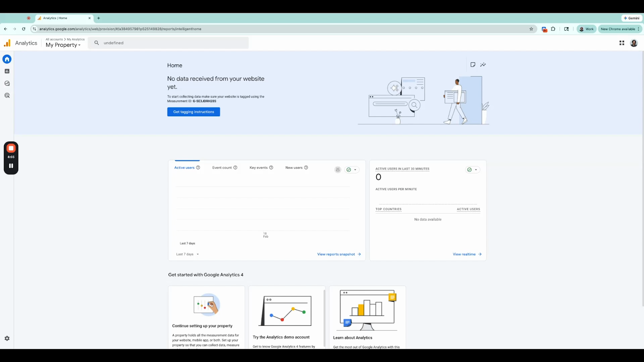Image resolution: width=644 pixels, height=362 pixels.
Task: Open the Chrome three-dot menu
Action: (639, 29)
